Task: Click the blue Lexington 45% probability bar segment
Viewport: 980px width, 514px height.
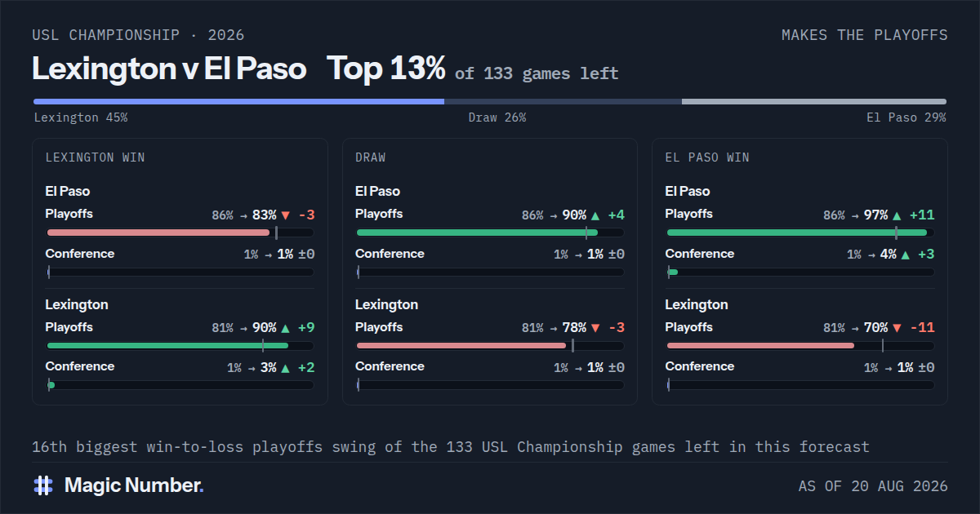Action: [x=238, y=102]
